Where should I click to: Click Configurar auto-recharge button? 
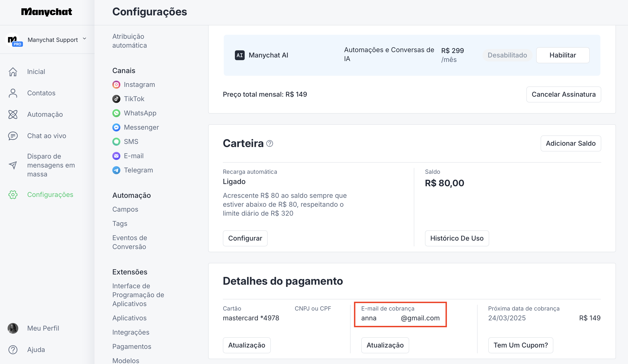coord(245,238)
